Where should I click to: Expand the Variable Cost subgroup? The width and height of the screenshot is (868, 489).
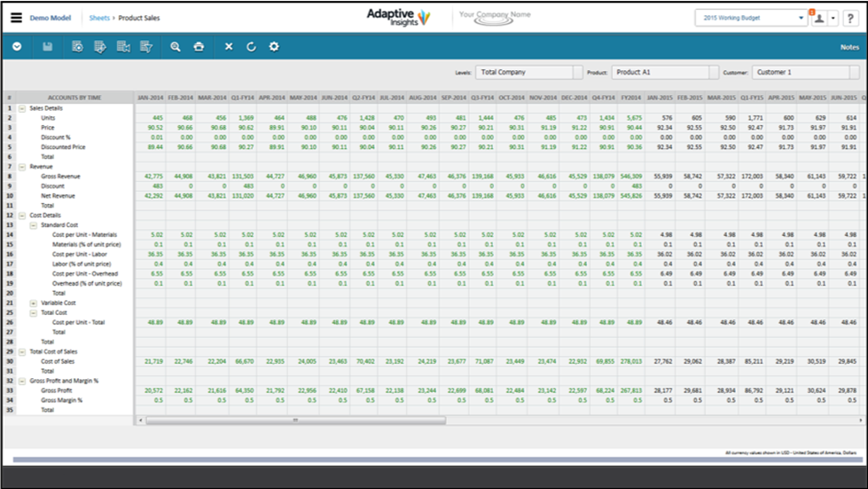[x=33, y=303]
